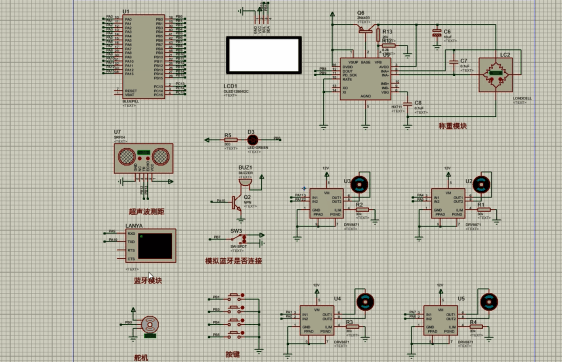Select resistor R1
Screen dimensions: 563x363
[484, 210]
